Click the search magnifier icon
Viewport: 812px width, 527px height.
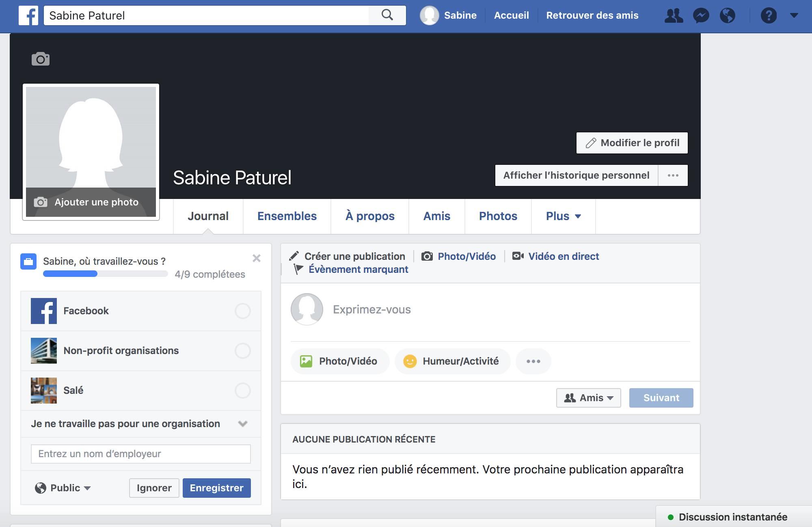[387, 15]
